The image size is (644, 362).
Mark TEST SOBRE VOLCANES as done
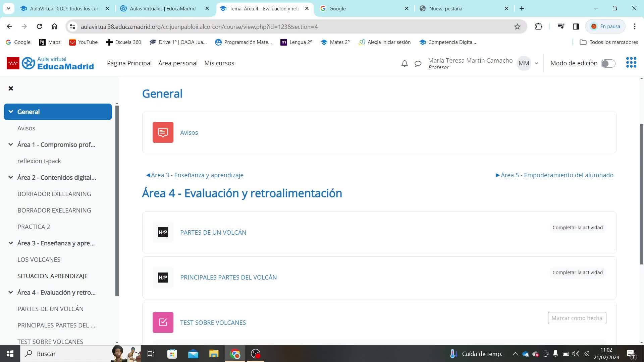pyautogui.click(x=577, y=318)
